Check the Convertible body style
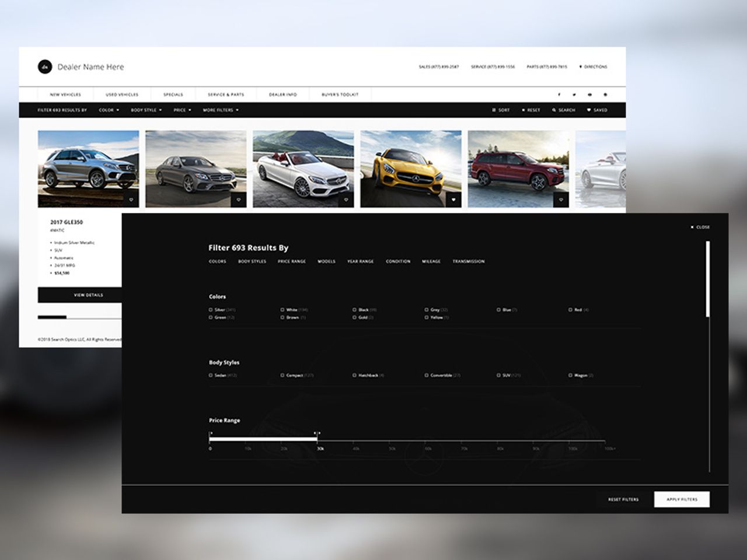Viewport: 747px width, 560px height. coord(427,376)
